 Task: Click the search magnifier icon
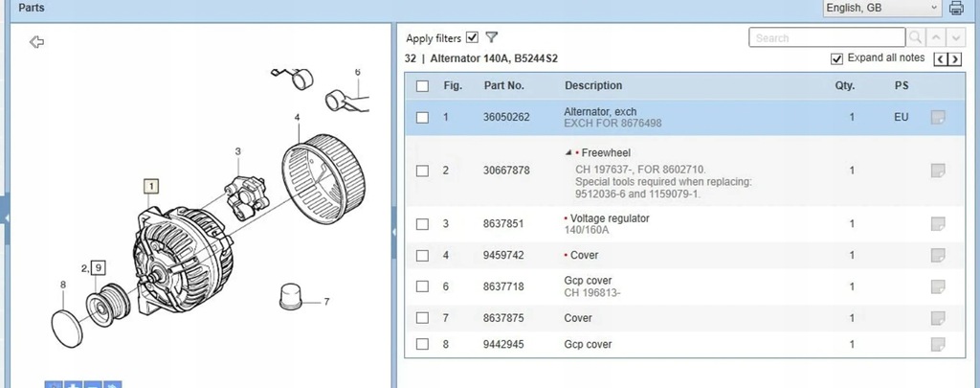916,37
